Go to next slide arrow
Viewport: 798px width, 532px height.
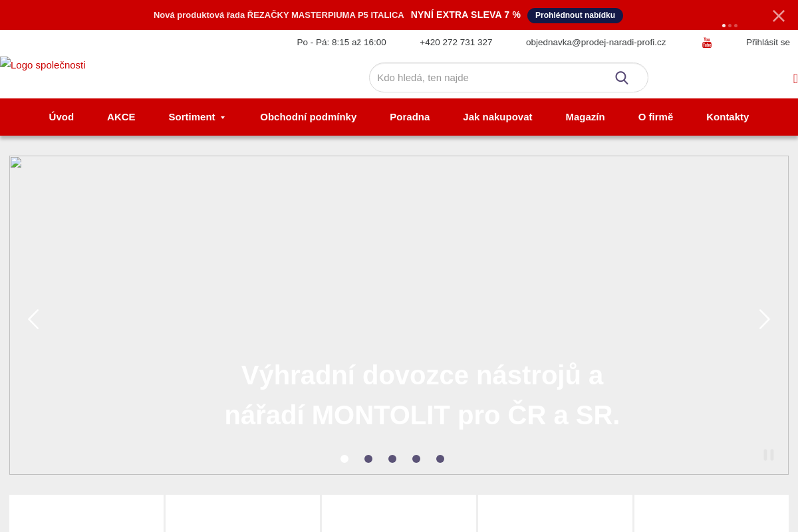tap(765, 319)
